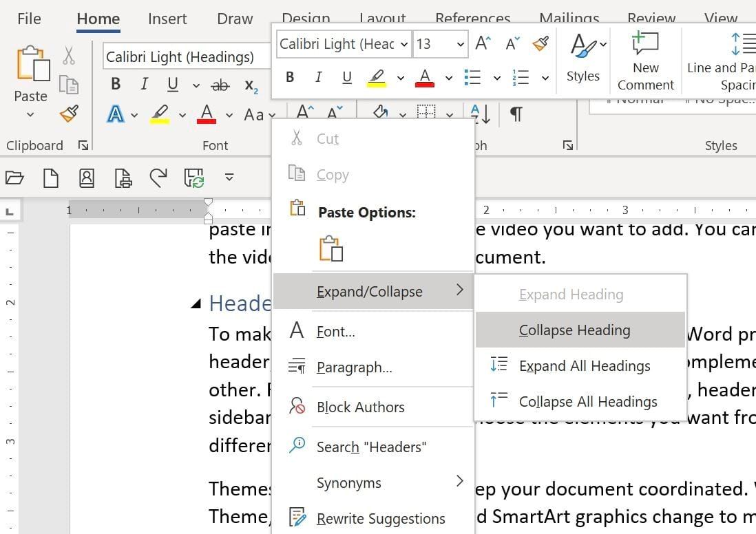Image resolution: width=756 pixels, height=534 pixels.
Task: Click the red Font Color swatch
Action: (425, 77)
